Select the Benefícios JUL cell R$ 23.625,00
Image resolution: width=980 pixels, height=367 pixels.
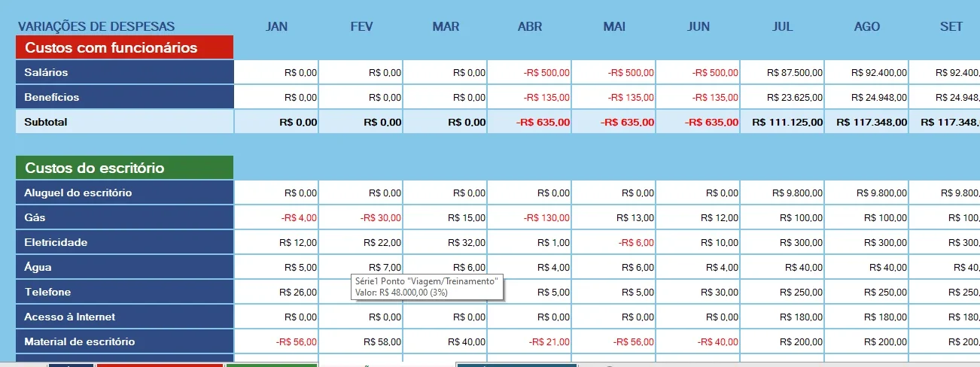[x=782, y=97]
